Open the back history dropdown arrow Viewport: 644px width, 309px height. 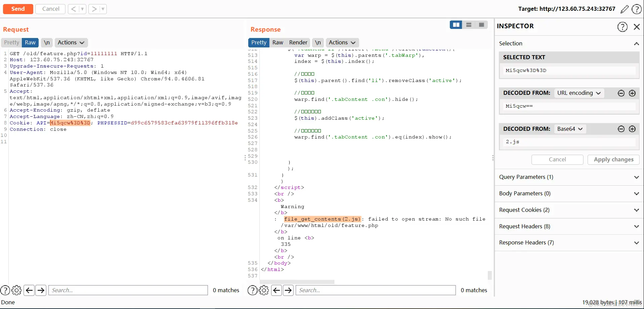82,9
